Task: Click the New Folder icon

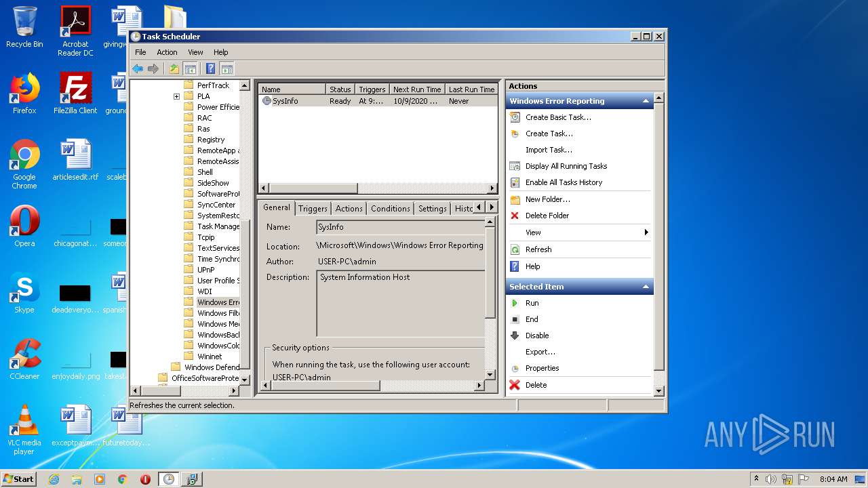Action: 515,199
